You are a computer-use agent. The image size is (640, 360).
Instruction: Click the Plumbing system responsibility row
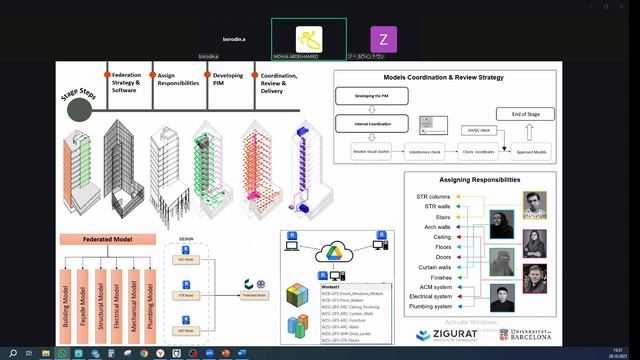click(x=431, y=306)
